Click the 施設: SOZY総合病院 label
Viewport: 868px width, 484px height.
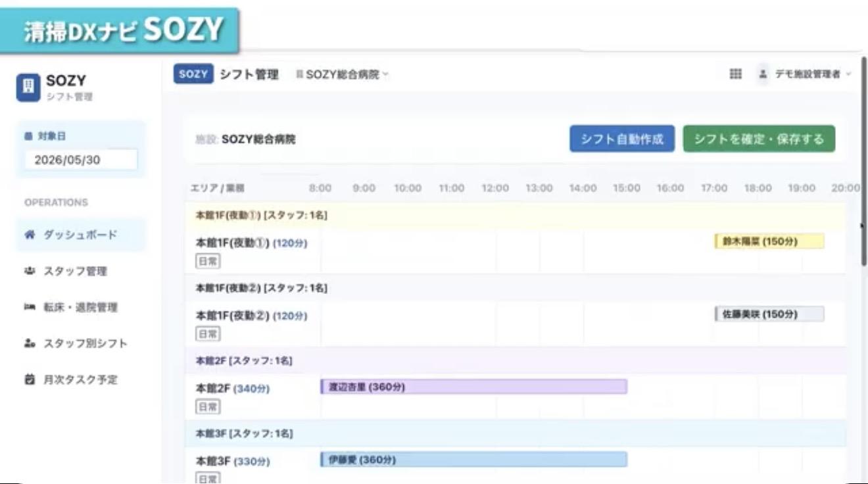pos(245,139)
